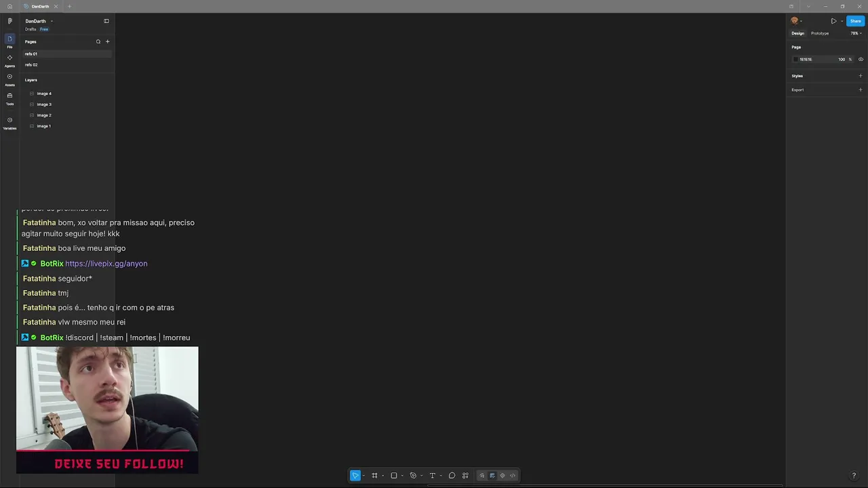
Task: Open the Text tool dropdown arrow
Action: click(x=441, y=476)
